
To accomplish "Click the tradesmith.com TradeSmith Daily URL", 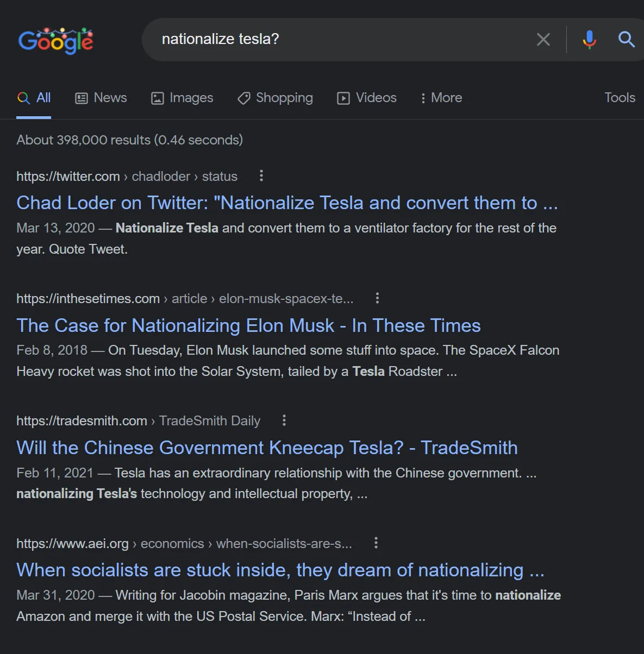I will pos(138,421).
